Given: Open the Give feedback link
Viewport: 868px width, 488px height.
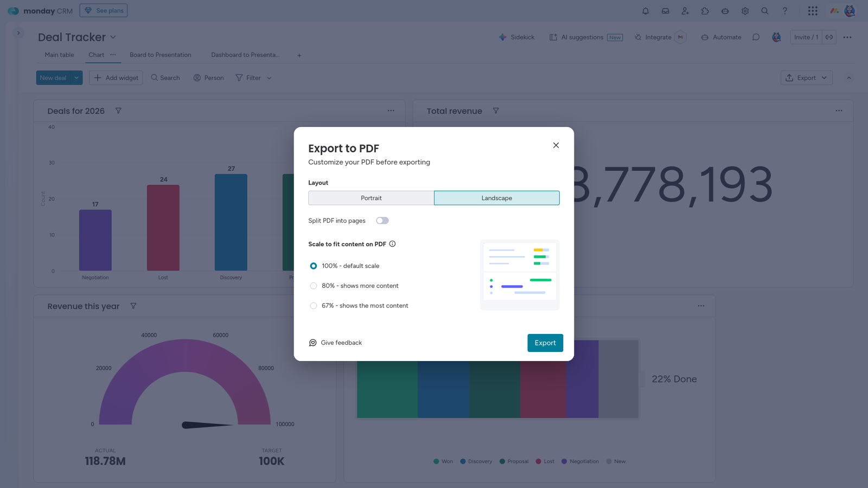Looking at the screenshot, I should point(341,342).
